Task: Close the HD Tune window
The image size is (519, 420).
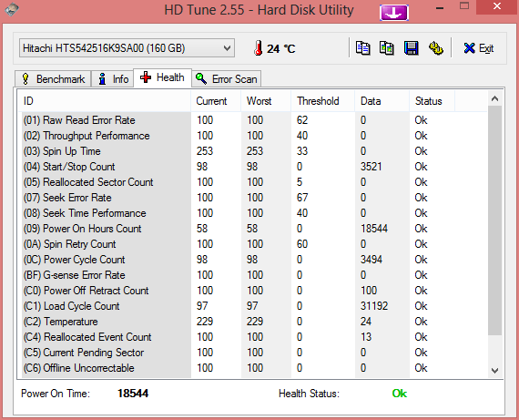Action: pyautogui.click(x=497, y=6)
